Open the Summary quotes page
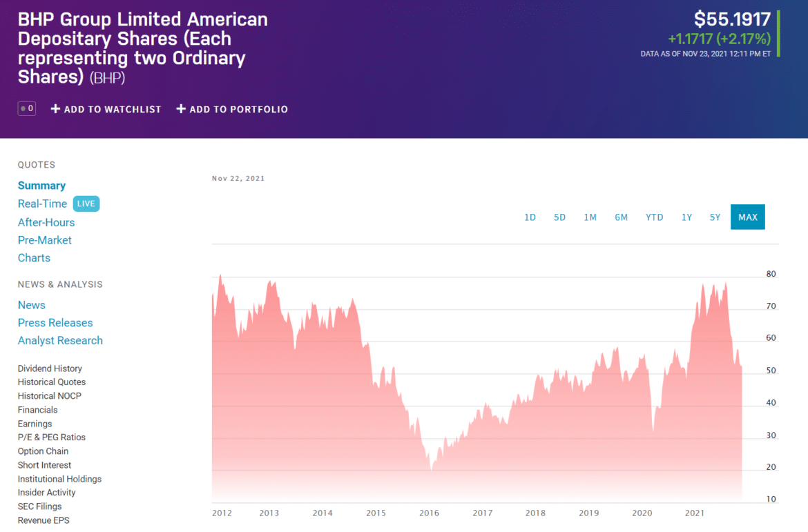 click(x=41, y=185)
